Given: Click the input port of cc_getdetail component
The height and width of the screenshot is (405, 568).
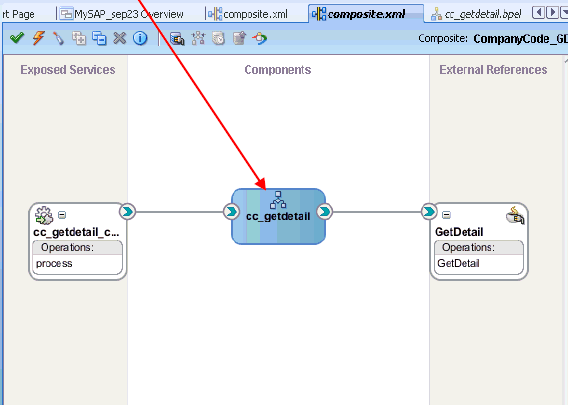Looking at the screenshot, I should point(231,212).
